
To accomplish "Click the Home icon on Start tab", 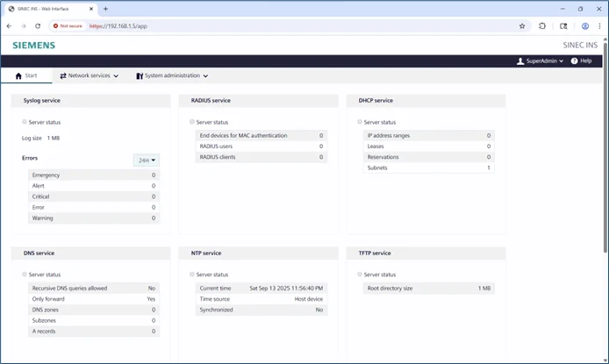I will click(x=18, y=76).
